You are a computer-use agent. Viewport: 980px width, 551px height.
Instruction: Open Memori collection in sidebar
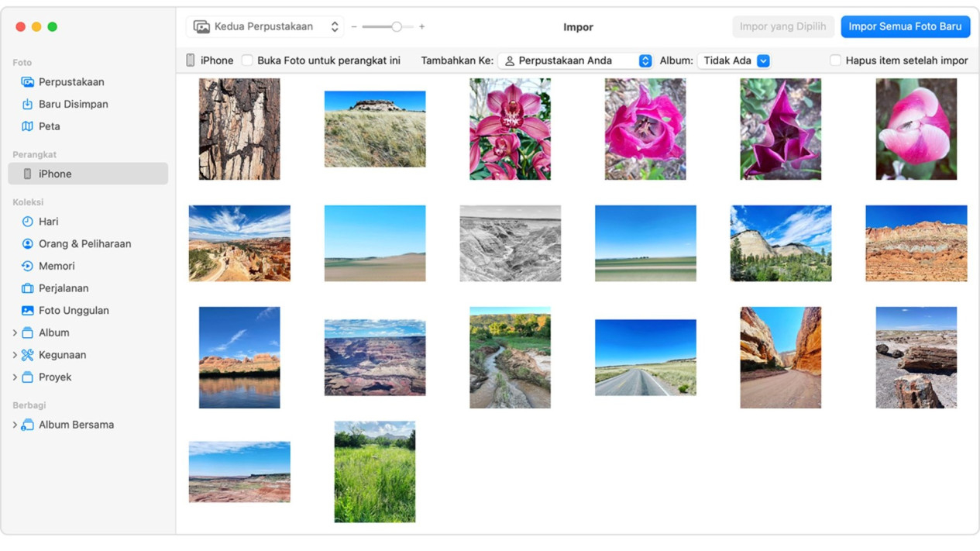point(88,266)
